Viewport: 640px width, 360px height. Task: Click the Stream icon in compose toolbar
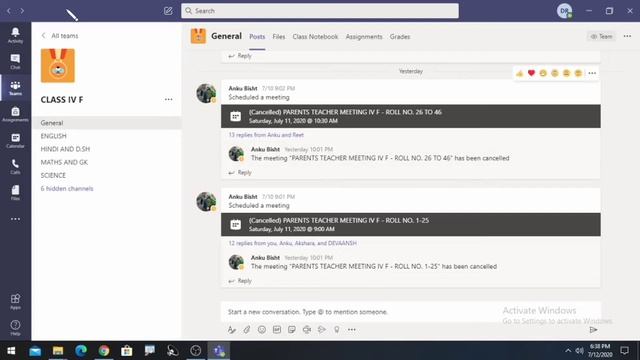(x=322, y=329)
